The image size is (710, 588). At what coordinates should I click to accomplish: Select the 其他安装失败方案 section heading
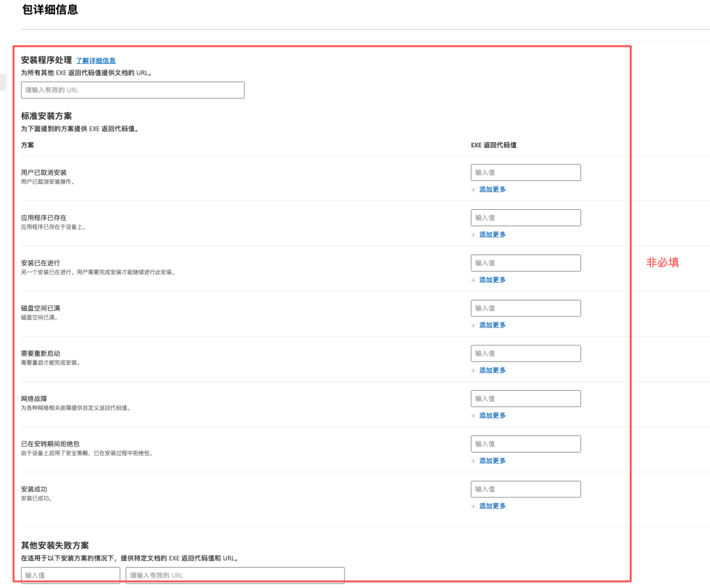(55, 545)
